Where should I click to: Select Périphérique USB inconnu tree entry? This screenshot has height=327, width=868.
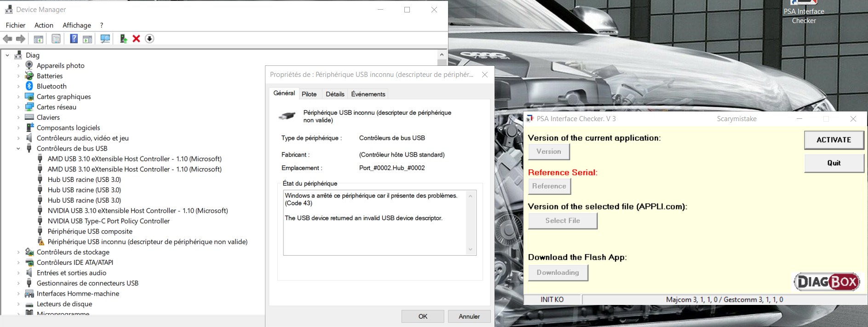coord(147,242)
